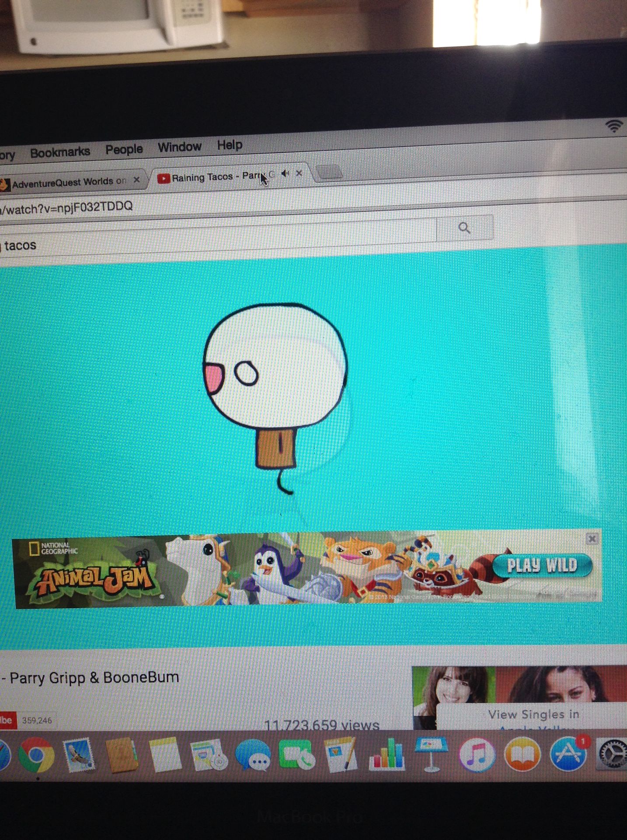Launch FaceTime from the dock
This screenshot has height=840, width=627.
coord(296,754)
